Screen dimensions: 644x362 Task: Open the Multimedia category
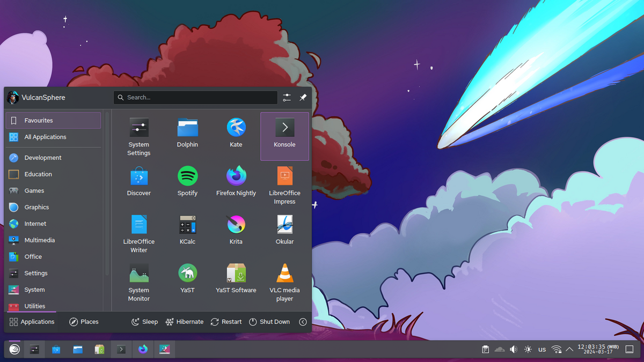tap(53, 240)
